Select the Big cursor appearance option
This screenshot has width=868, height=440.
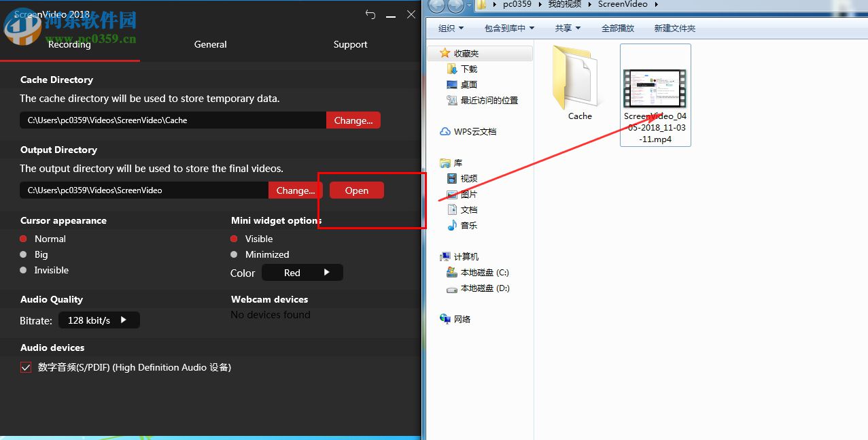point(34,254)
